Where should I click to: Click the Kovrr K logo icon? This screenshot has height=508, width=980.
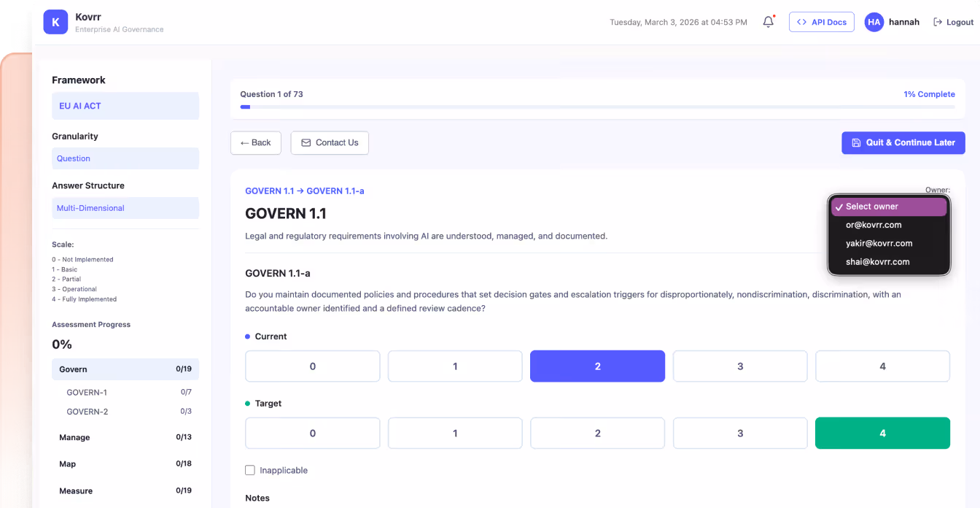pyautogui.click(x=55, y=22)
